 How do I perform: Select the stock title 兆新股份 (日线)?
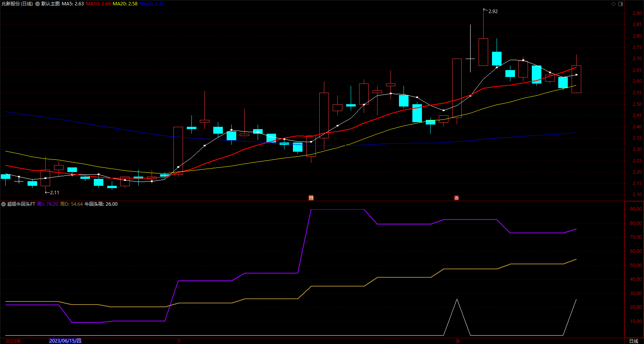coord(17,4)
